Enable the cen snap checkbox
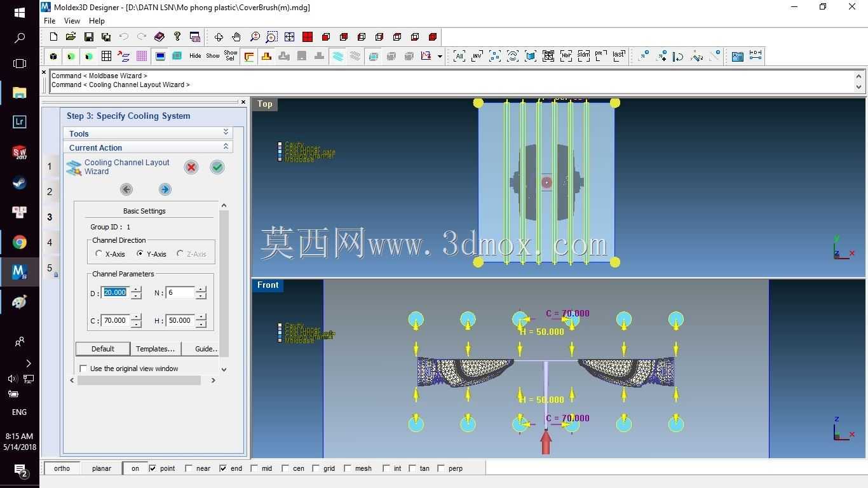Viewport: 868px width, 488px height. 285,468
